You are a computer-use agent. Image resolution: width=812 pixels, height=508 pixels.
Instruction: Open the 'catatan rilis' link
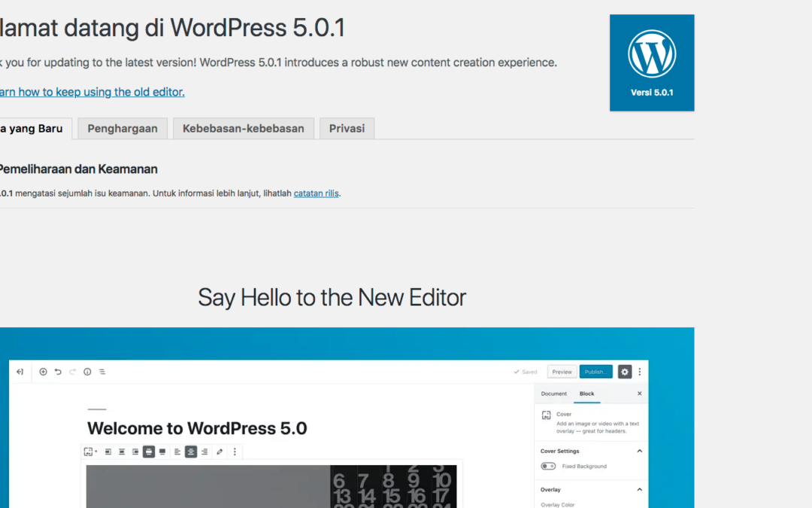click(x=316, y=193)
